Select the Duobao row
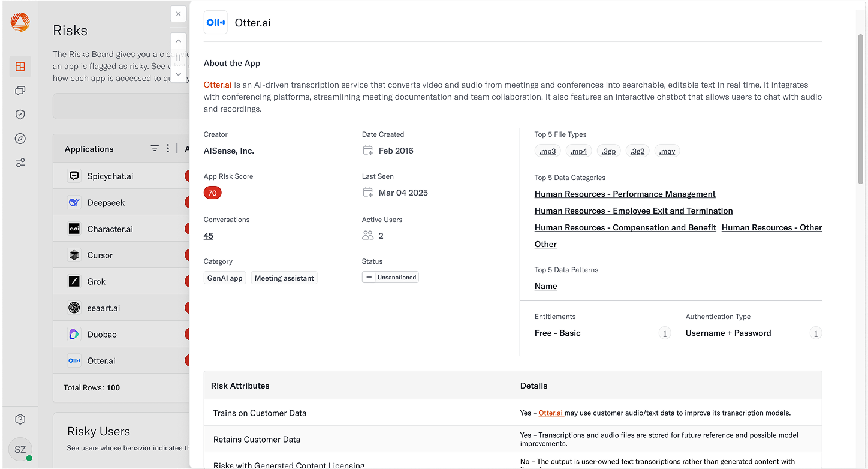This screenshot has height=469, width=868. (x=121, y=334)
